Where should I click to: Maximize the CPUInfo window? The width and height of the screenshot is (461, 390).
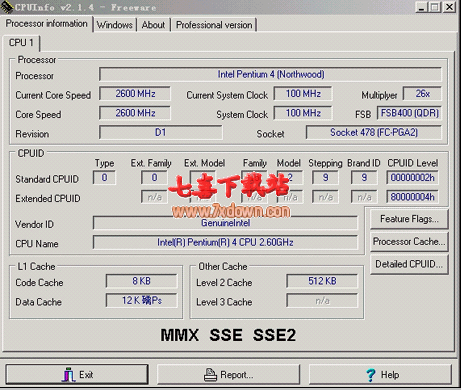pos(435,7)
